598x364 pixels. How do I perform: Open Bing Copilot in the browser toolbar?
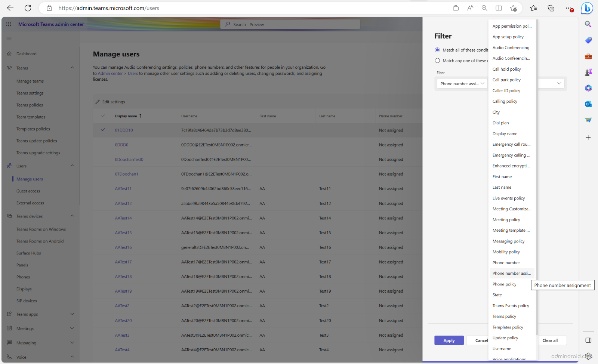[587, 8]
